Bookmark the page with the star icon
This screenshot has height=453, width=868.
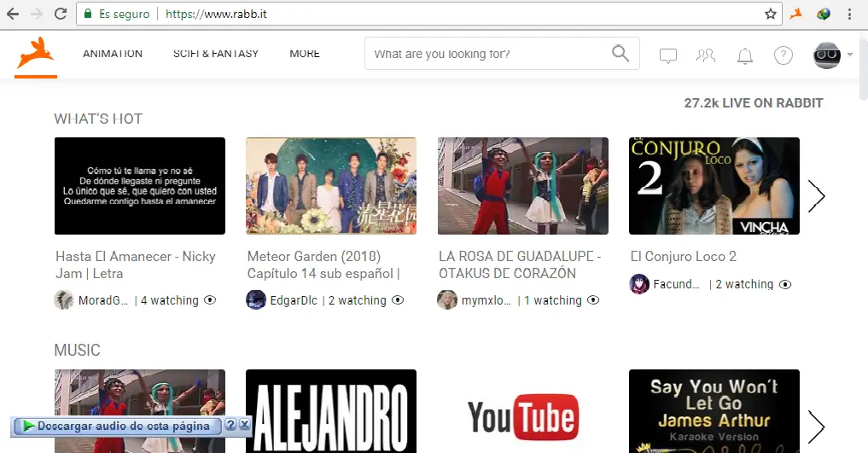pyautogui.click(x=770, y=14)
